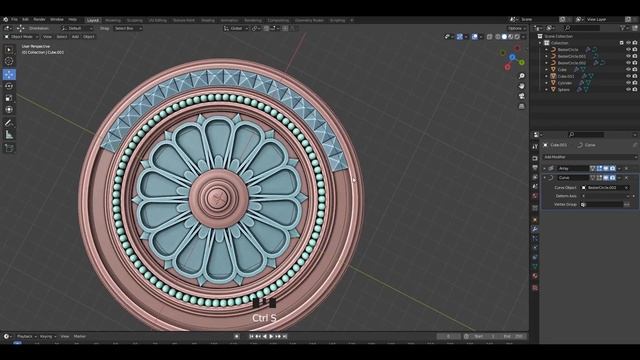The height and width of the screenshot is (360, 640).
Task: Click the navigation gizmo blue Z axis
Action: (x=512, y=58)
